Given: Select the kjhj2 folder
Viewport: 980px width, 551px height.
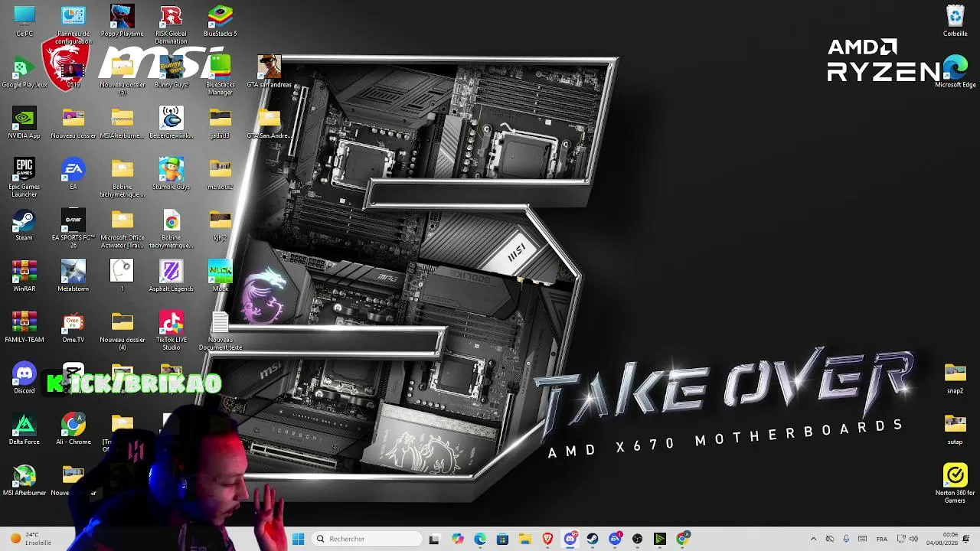Looking at the screenshot, I should click(x=220, y=225).
